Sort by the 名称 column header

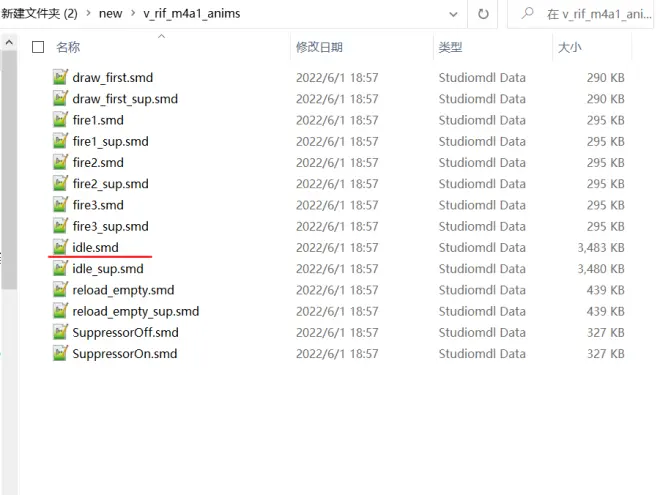coord(68,47)
